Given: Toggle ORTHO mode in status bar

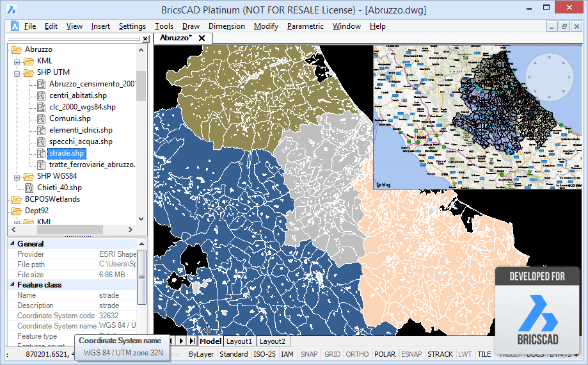Looking at the screenshot, I should tap(357, 354).
